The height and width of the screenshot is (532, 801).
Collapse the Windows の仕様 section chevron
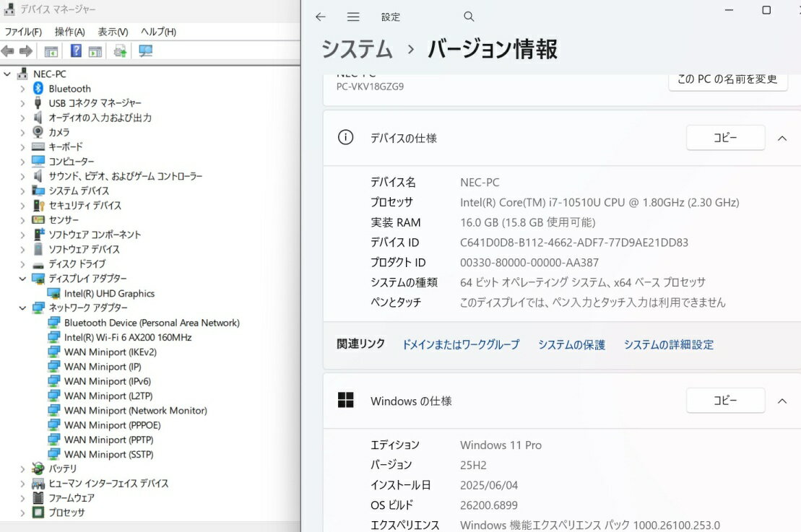(x=782, y=401)
